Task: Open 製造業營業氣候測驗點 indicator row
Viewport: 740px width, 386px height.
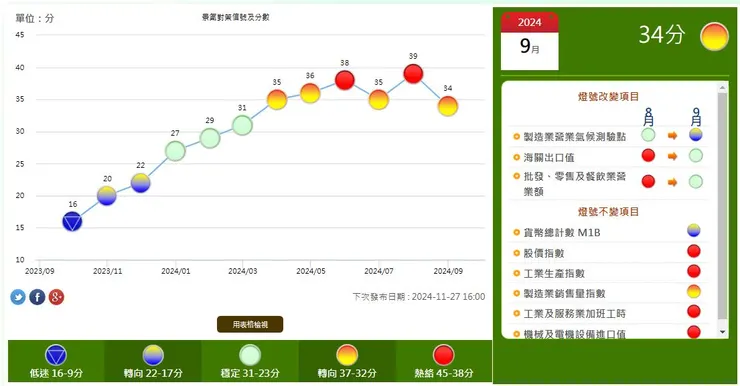Action: pyautogui.click(x=608, y=136)
